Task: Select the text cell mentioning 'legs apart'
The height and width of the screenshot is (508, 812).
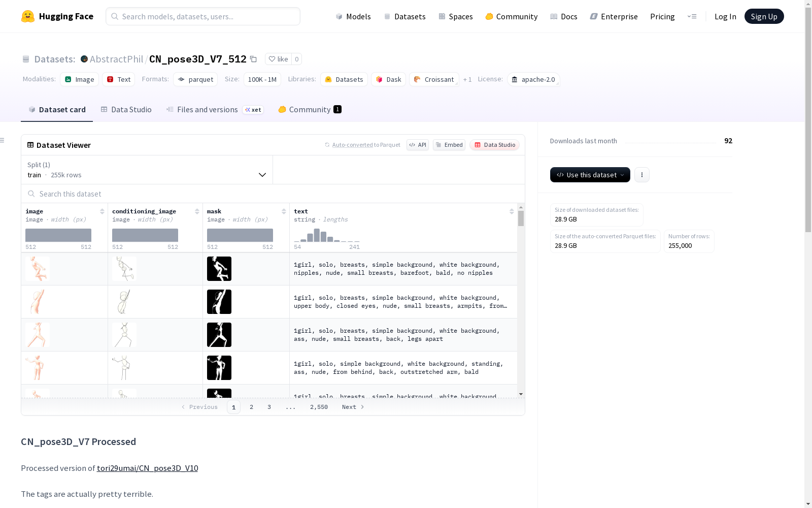Action: [403, 335]
